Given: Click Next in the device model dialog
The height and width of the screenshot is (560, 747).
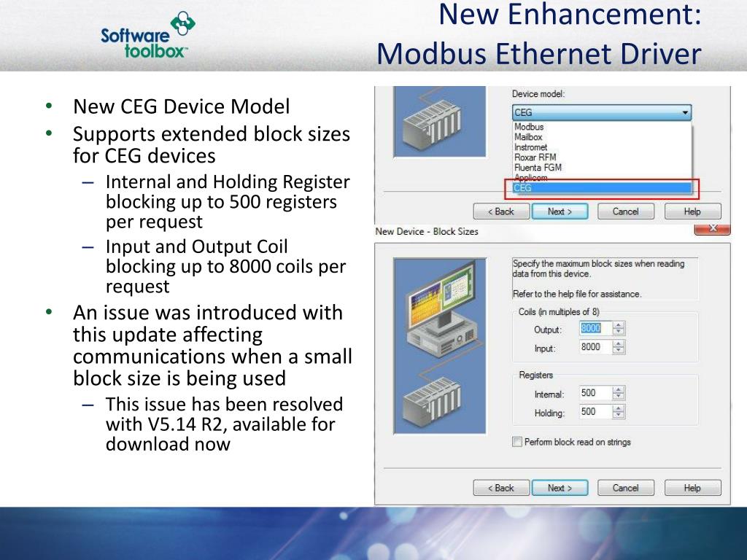Looking at the screenshot, I should click(560, 211).
